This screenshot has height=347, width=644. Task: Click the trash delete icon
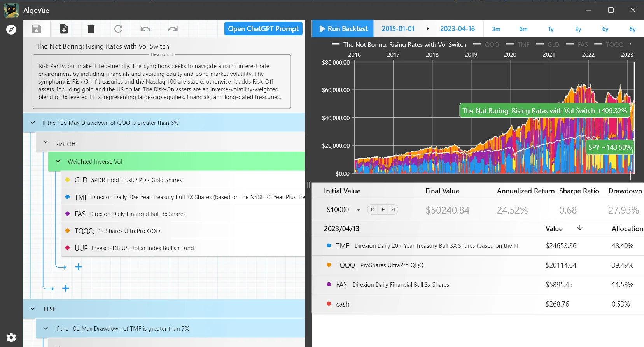pyautogui.click(x=91, y=29)
